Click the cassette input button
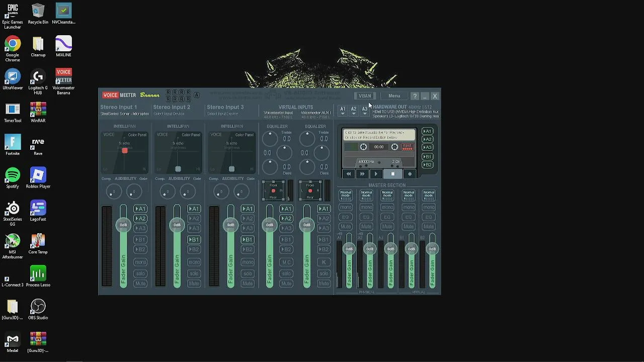Screen dimensions: 644x362 point(407,147)
